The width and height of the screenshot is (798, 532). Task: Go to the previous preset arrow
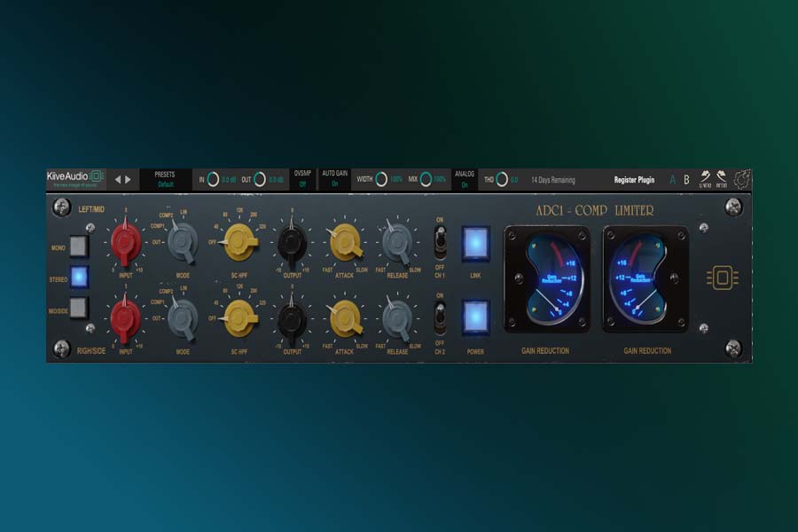pyautogui.click(x=118, y=179)
